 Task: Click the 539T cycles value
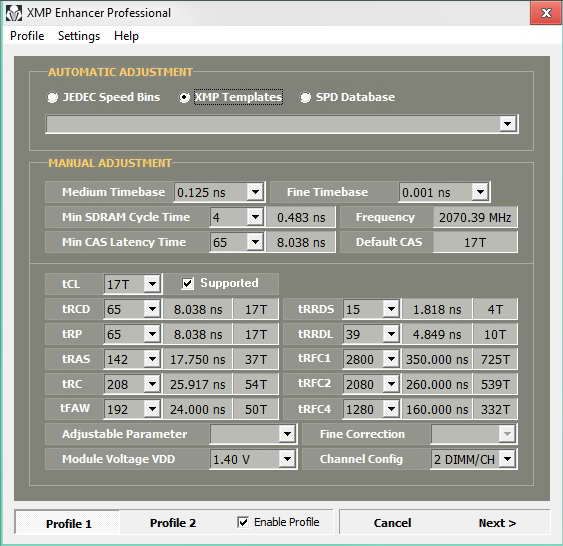click(495, 384)
